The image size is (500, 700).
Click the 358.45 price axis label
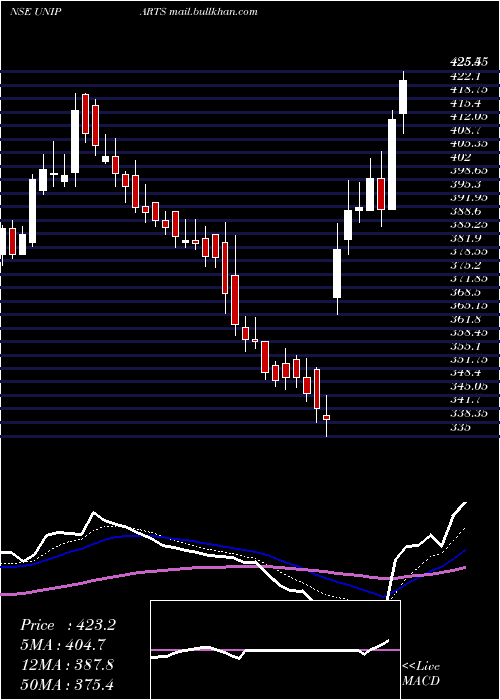[x=469, y=333]
